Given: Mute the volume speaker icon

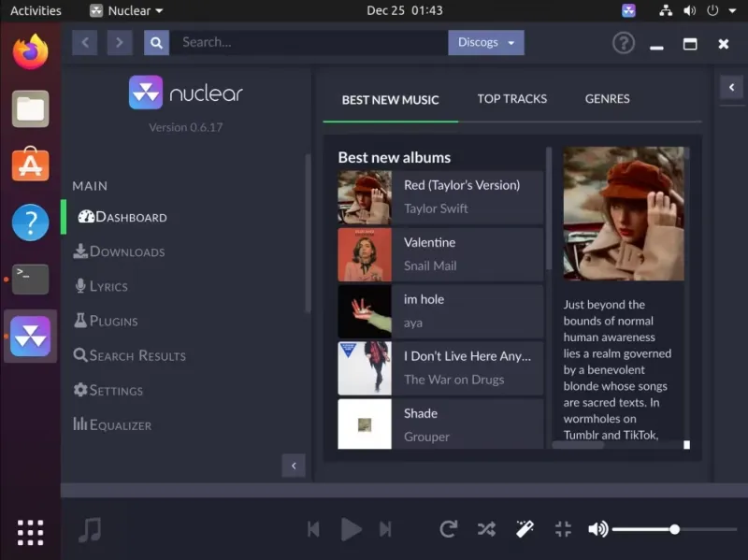Looking at the screenshot, I should [597, 529].
